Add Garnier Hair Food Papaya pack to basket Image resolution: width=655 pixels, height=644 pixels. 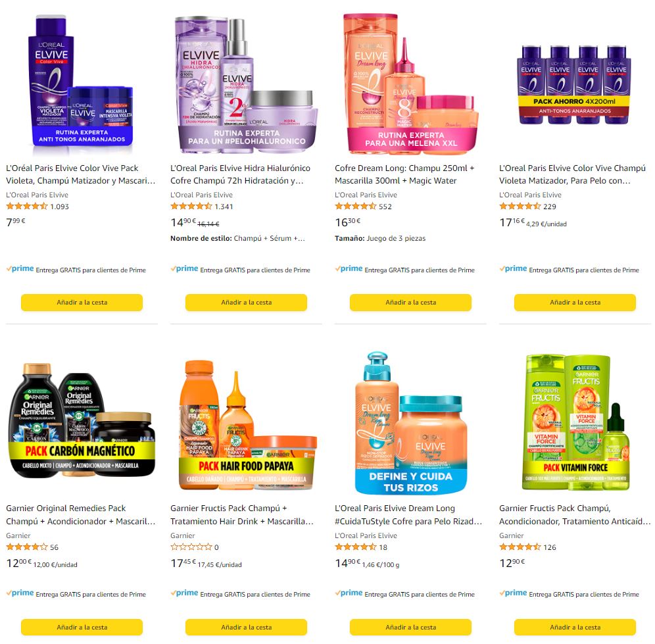(246, 628)
